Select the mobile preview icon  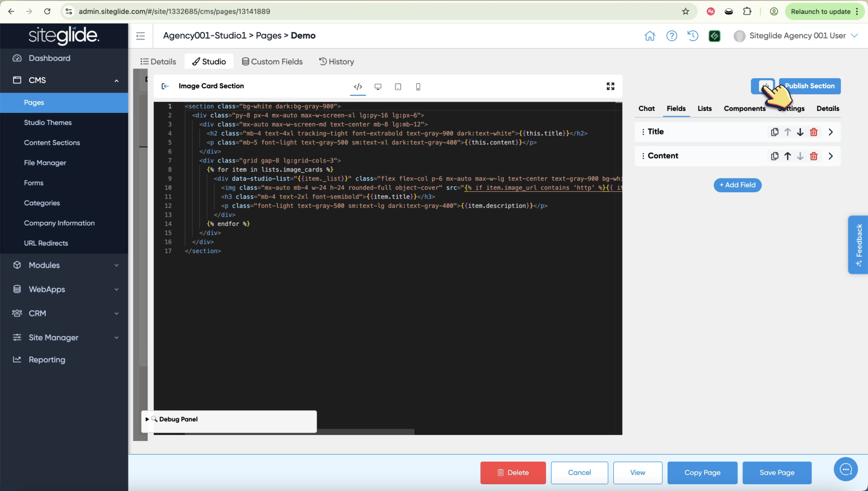418,87
